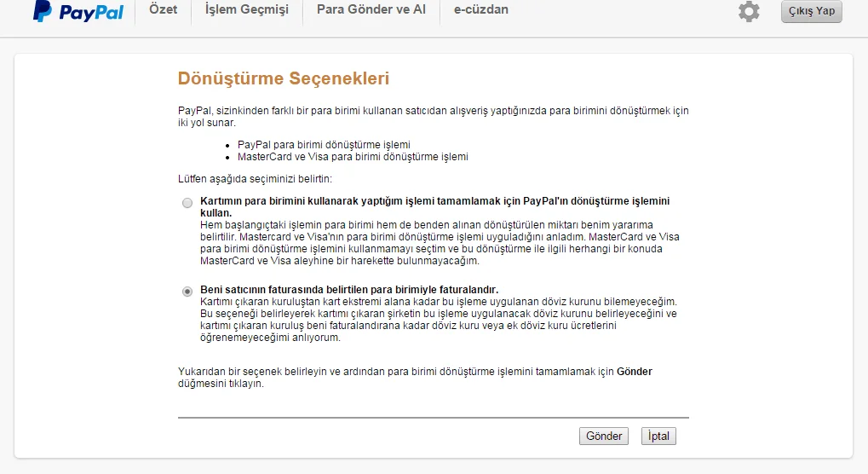Click the bold 'Gönder' word in instructions
Screen dimensions: 868x474
634,372
